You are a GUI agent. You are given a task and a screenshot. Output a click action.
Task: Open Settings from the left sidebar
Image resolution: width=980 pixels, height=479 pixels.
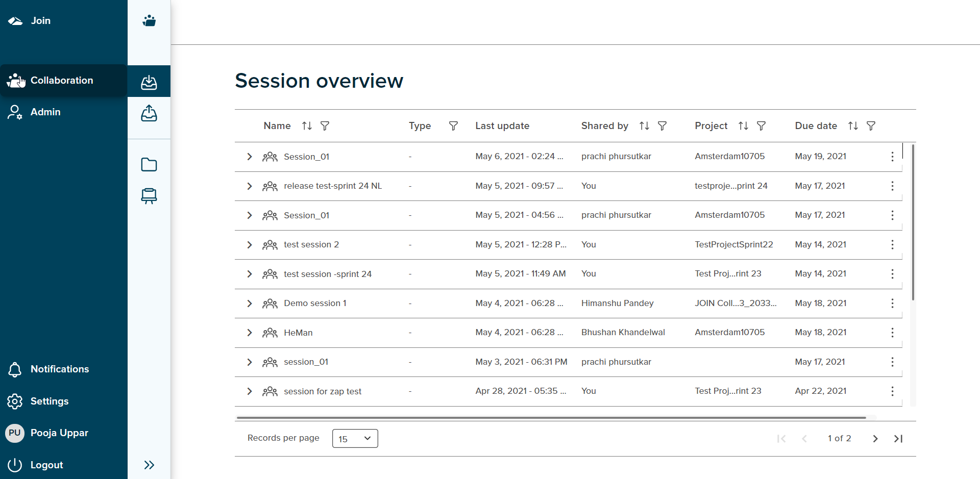pos(50,401)
